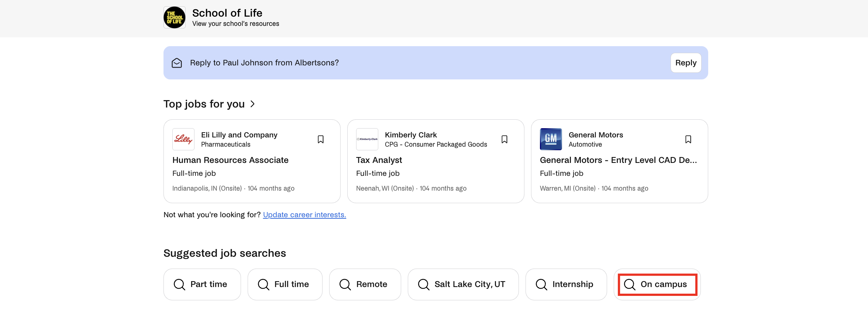
Task: Open the School of Life logo
Action: 174,17
